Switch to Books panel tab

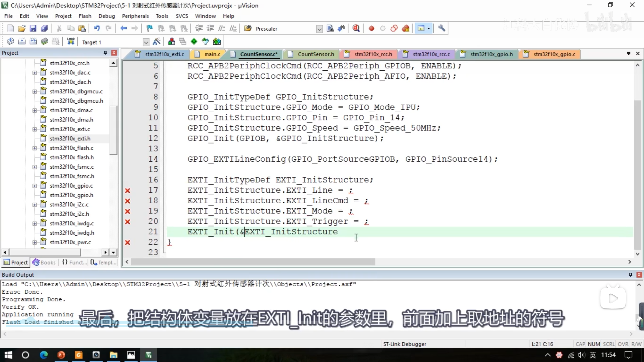[44, 262]
